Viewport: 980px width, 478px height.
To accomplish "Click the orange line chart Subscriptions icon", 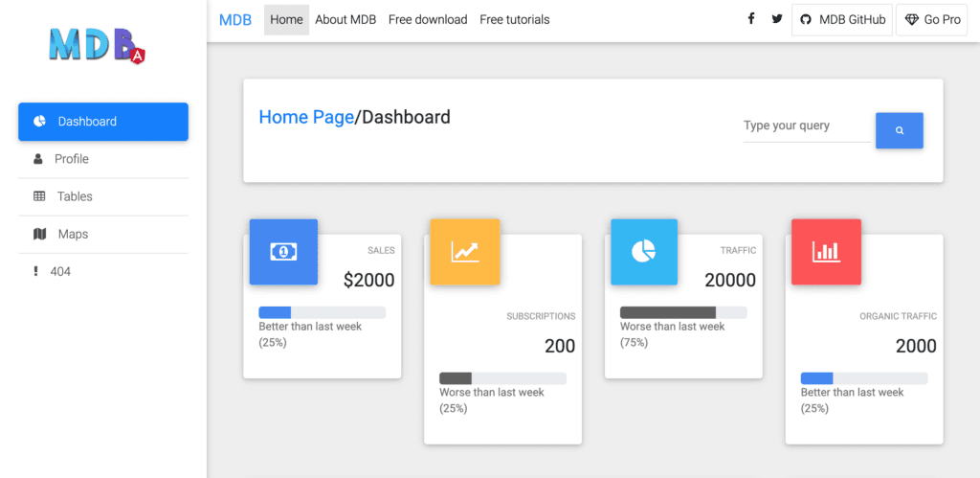I will coord(465,252).
